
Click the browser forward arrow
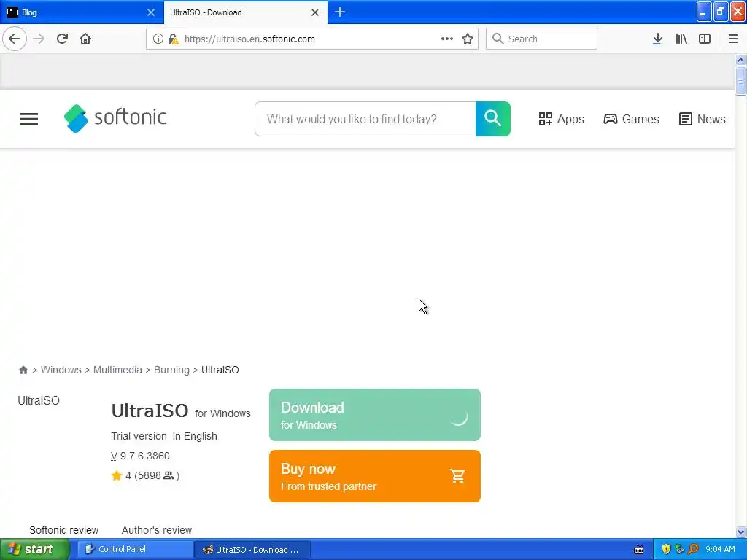39,39
